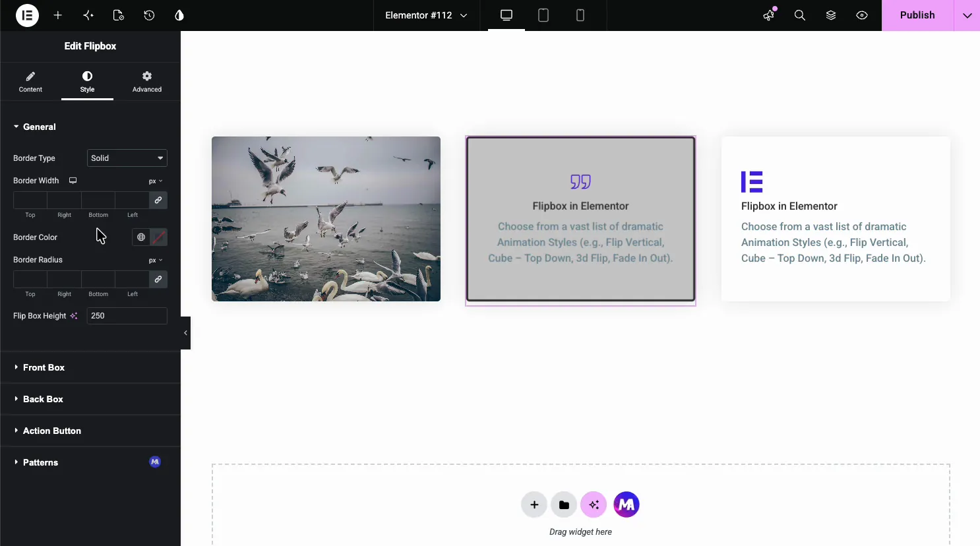The image size is (980, 546).
Task: Click 'Flipbox in Elementor' title in white box
Action: (x=789, y=206)
